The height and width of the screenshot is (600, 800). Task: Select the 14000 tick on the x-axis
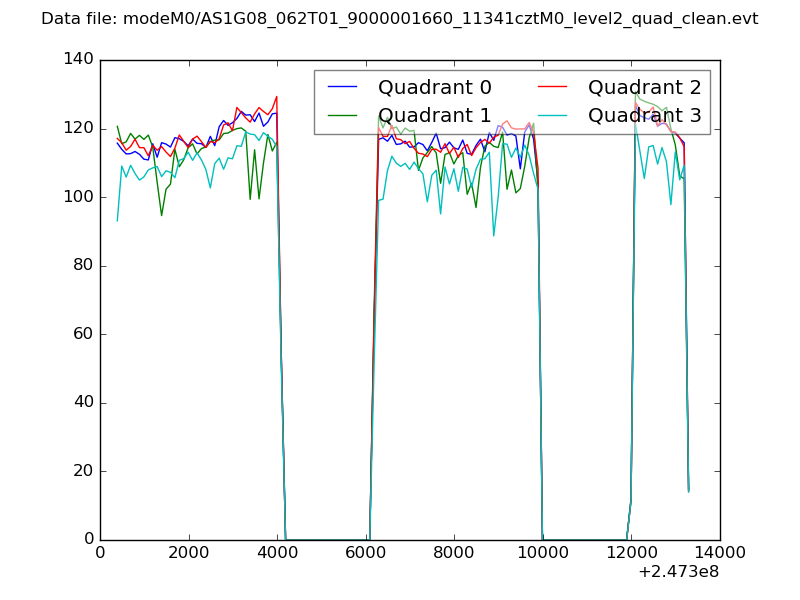[719, 552]
